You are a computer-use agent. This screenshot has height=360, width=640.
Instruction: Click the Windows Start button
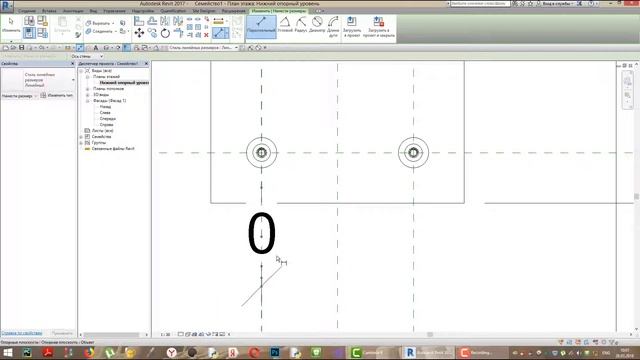click(8, 352)
